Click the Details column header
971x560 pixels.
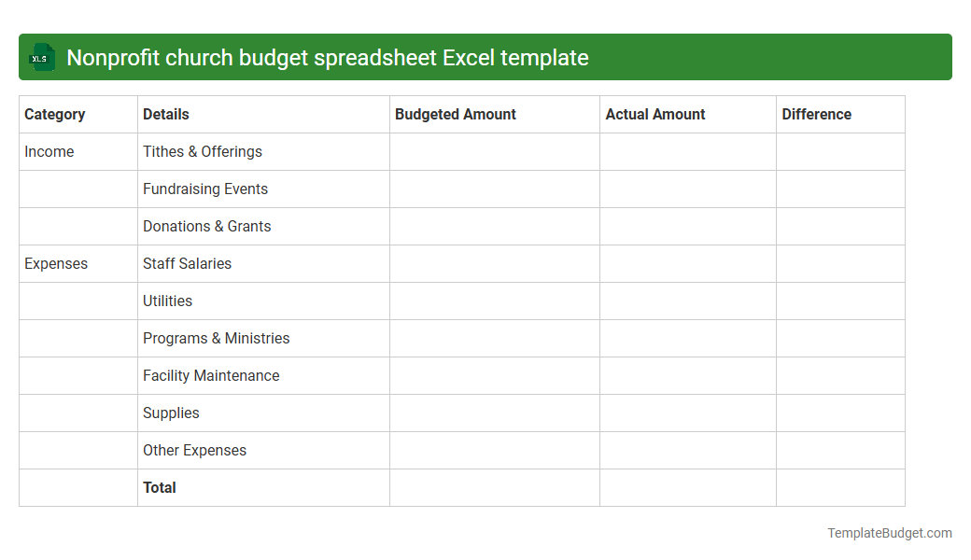(166, 114)
